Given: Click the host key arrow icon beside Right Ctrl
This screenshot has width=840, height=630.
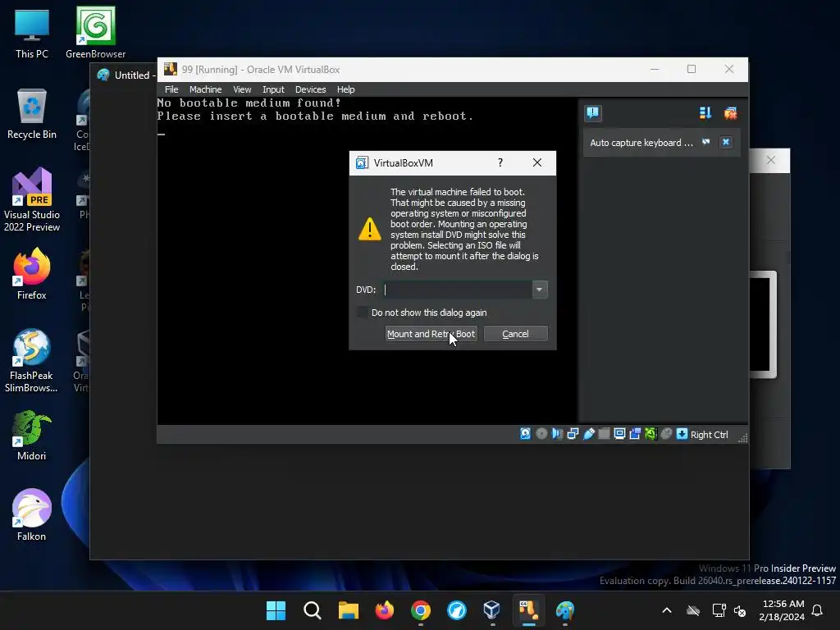Looking at the screenshot, I should coord(682,434).
